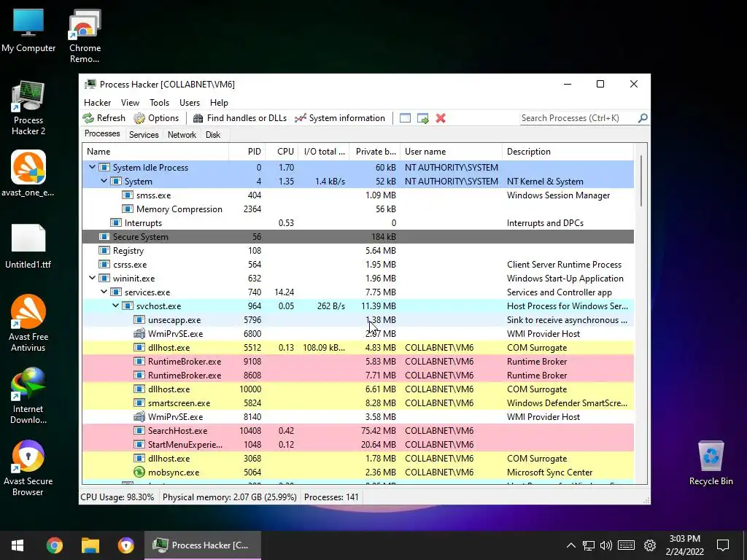Viewport: 747px width, 560px height.
Task: Open Process Hacker 2 desktop shortcut
Action: pos(28,108)
